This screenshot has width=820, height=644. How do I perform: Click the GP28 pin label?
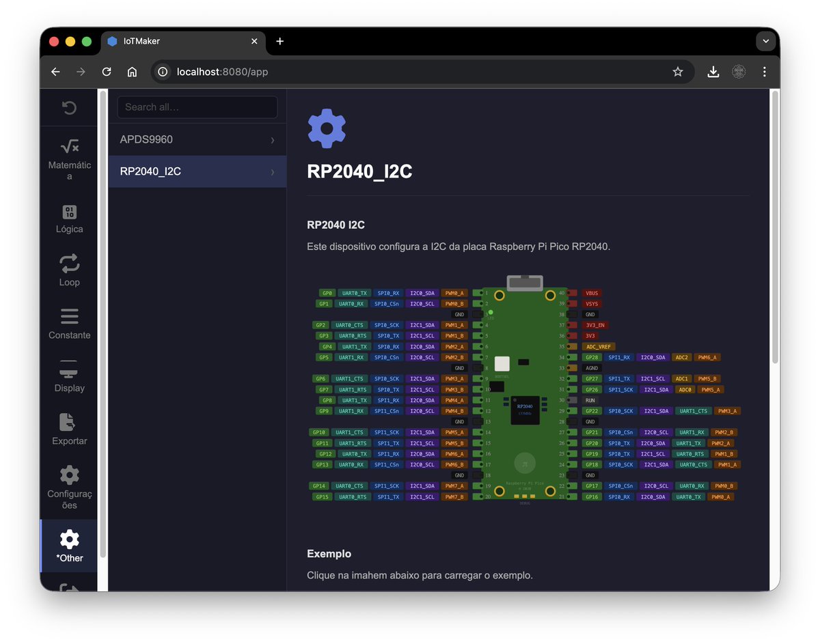[x=591, y=357]
